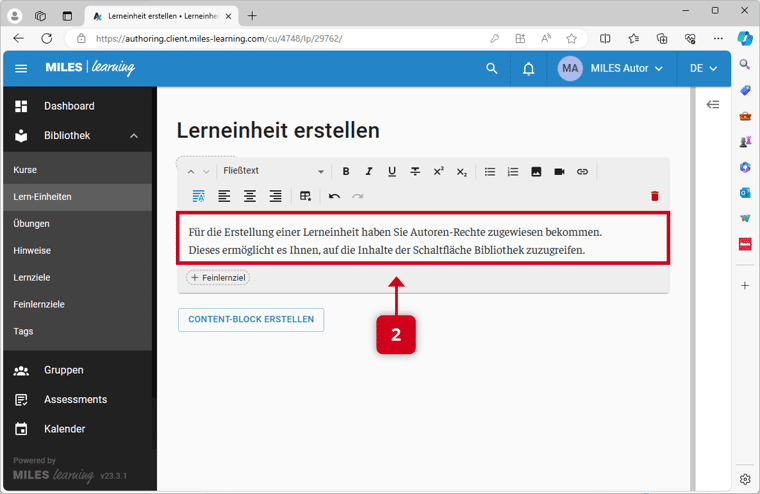Open Übungen in the sidebar
This screenshot has width=760, height=494.
32,224
